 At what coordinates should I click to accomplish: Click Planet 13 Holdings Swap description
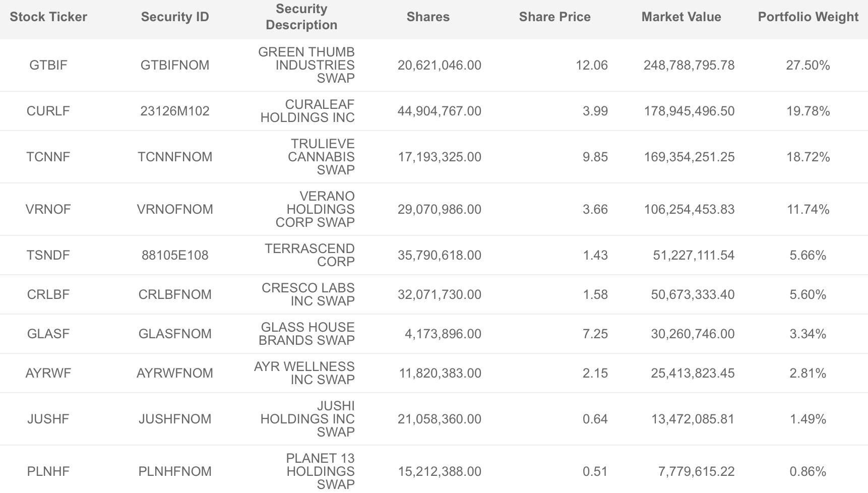point(320,471)
